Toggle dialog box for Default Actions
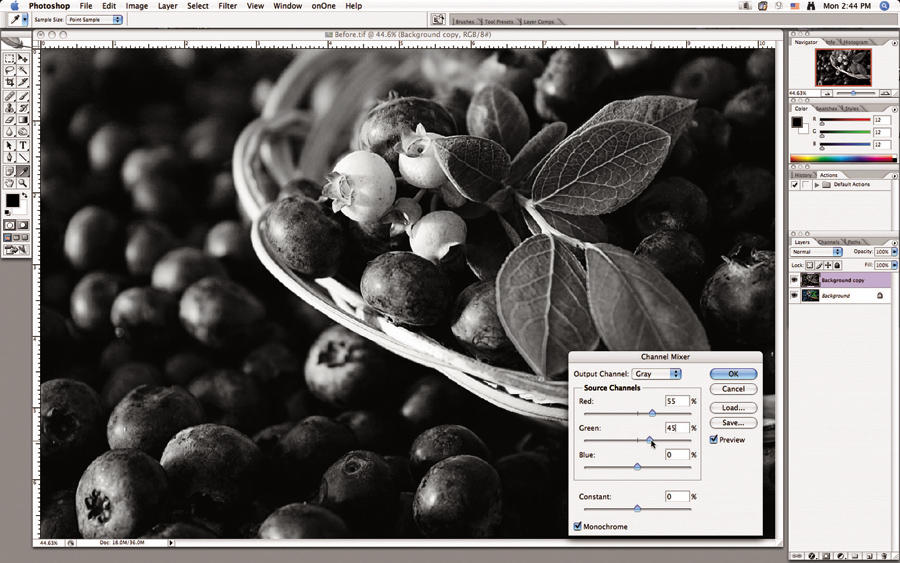Image resolution: width=900 pixels, height=563 pixels. [806, 185]
